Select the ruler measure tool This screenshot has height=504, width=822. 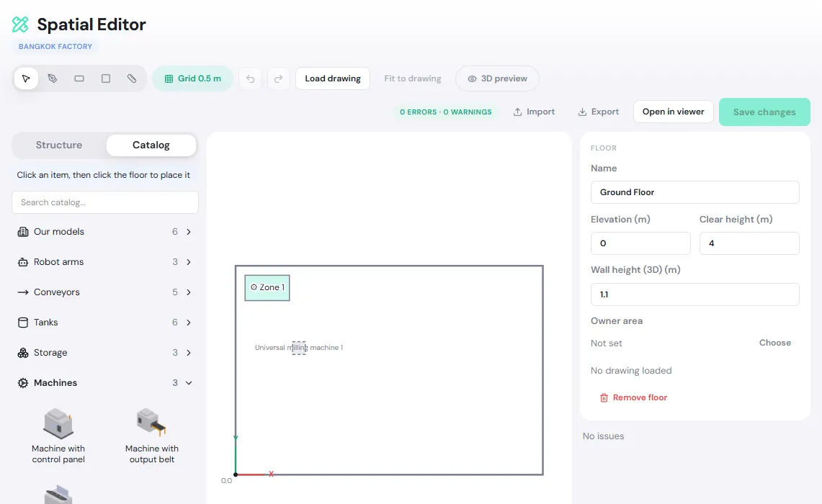[132, 78]
